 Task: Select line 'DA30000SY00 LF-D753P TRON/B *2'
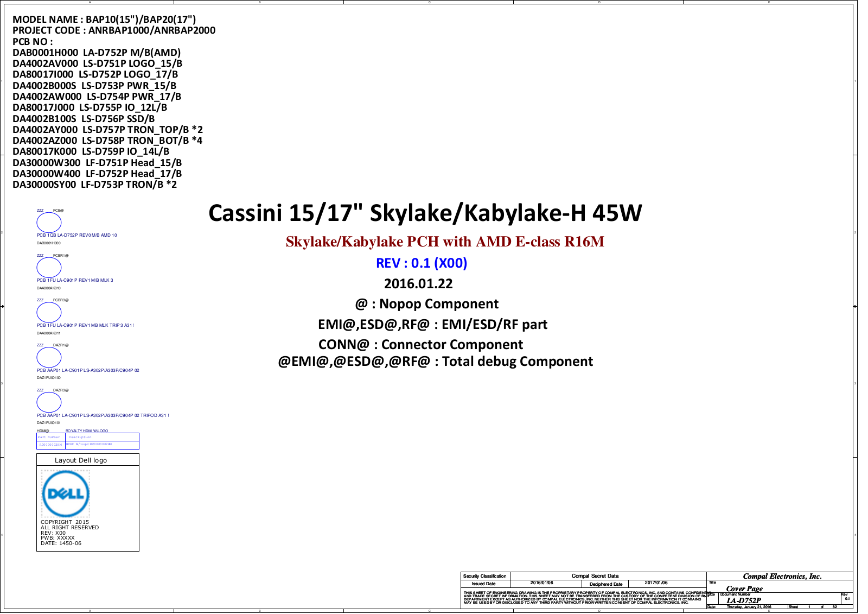[x=95, y=185]
